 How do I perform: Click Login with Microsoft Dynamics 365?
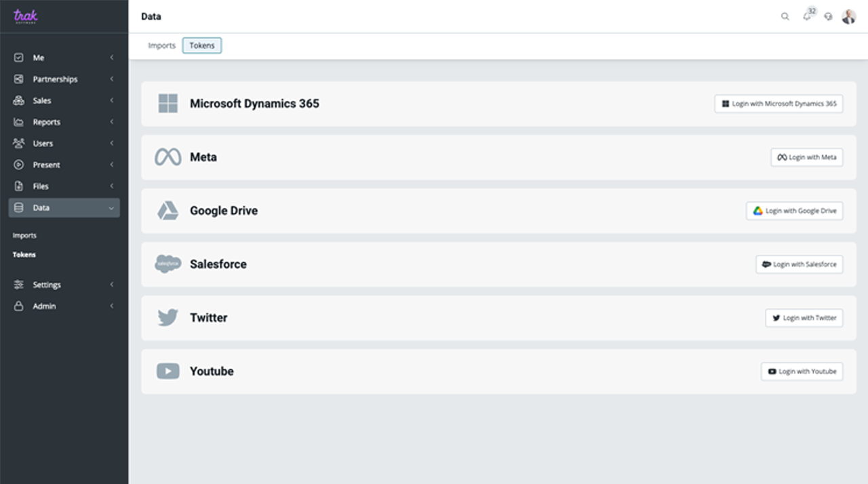[778, 104]
